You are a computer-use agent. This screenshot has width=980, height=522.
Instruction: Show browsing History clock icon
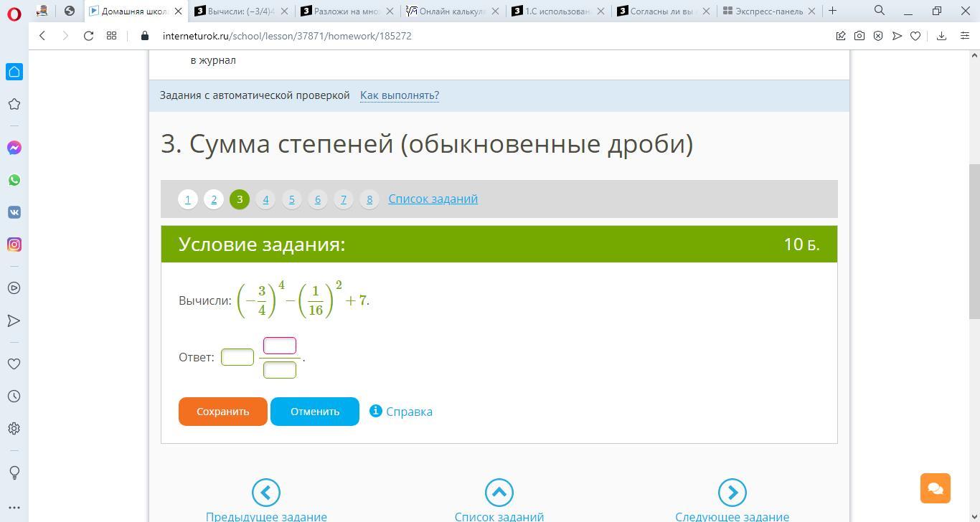[14, 397]
